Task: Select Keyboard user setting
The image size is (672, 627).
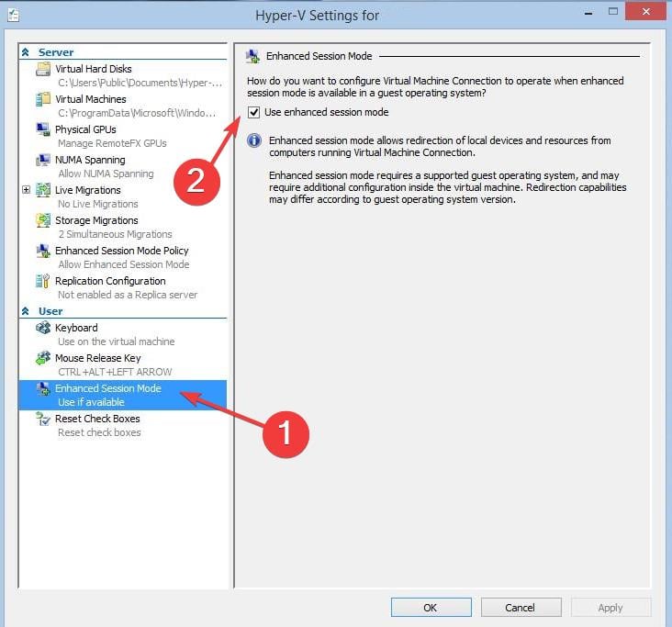Action: pyautogui.click(x=76, y=328)
